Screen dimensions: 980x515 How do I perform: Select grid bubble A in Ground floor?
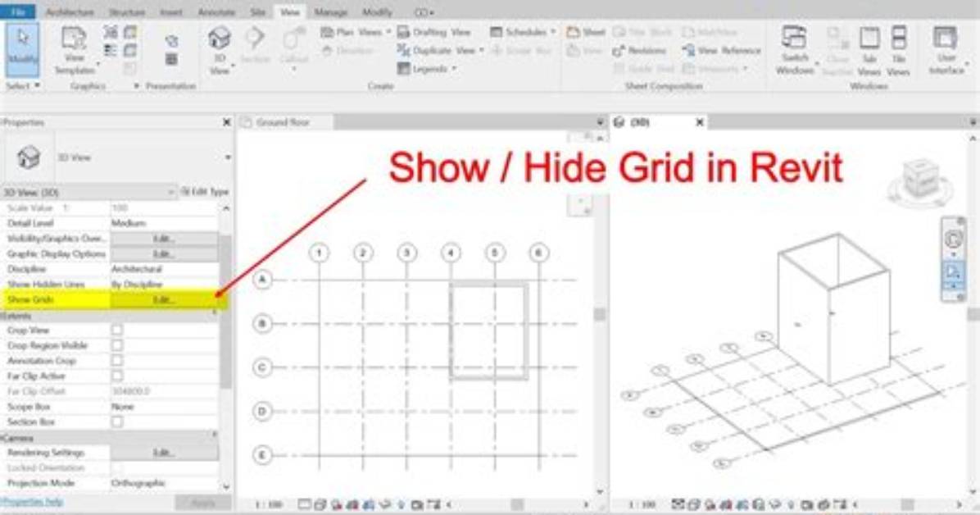pyautogui.click(x=262, y=279)
